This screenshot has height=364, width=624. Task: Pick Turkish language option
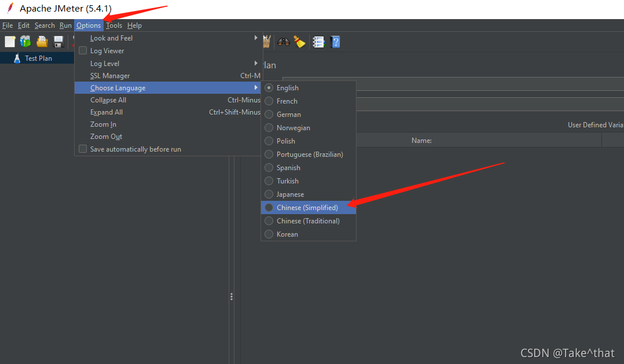click(x=309, y=181)
